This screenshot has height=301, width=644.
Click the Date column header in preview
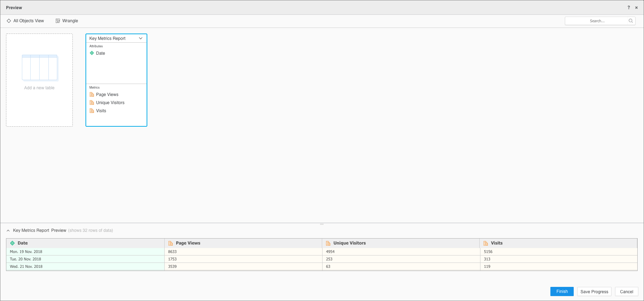[x=23, y=243]
